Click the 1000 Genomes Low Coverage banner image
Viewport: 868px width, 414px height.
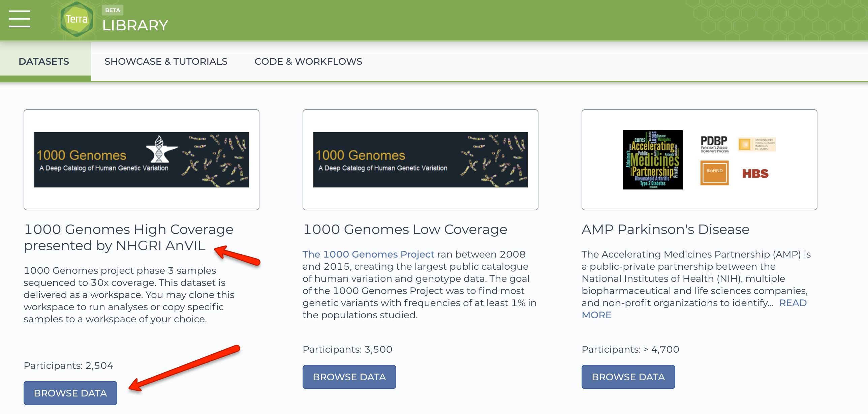[x=421, y=160]
